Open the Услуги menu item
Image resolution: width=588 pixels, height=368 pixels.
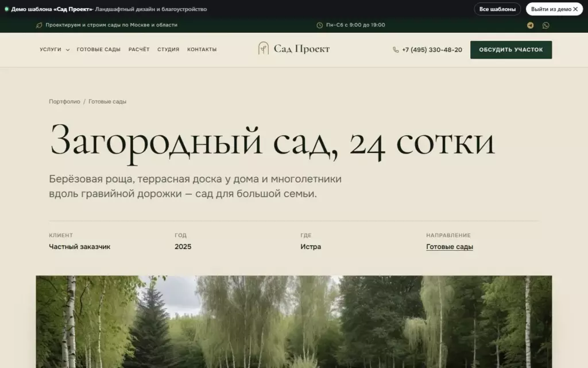click(x=51, y=49)
